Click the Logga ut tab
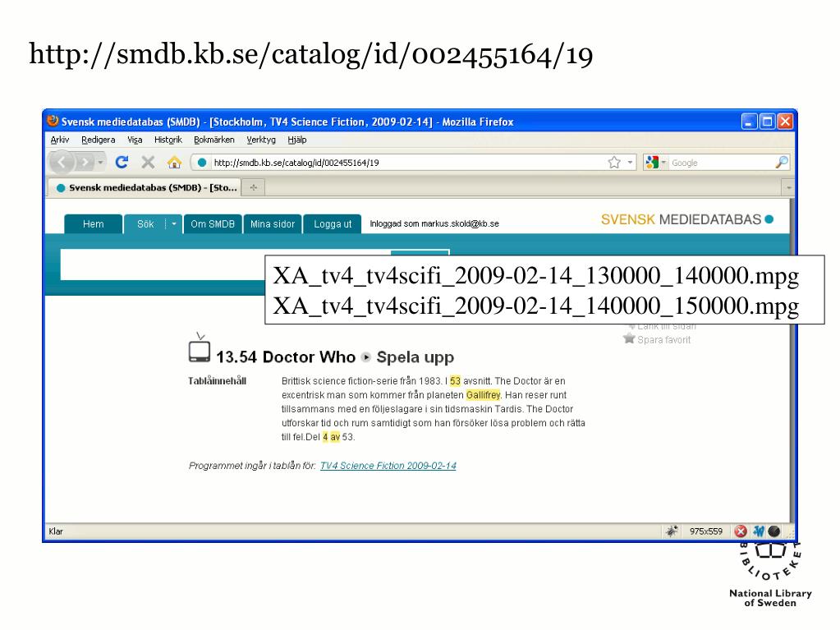Screen dimensions: 840x630 pos(333,224)
